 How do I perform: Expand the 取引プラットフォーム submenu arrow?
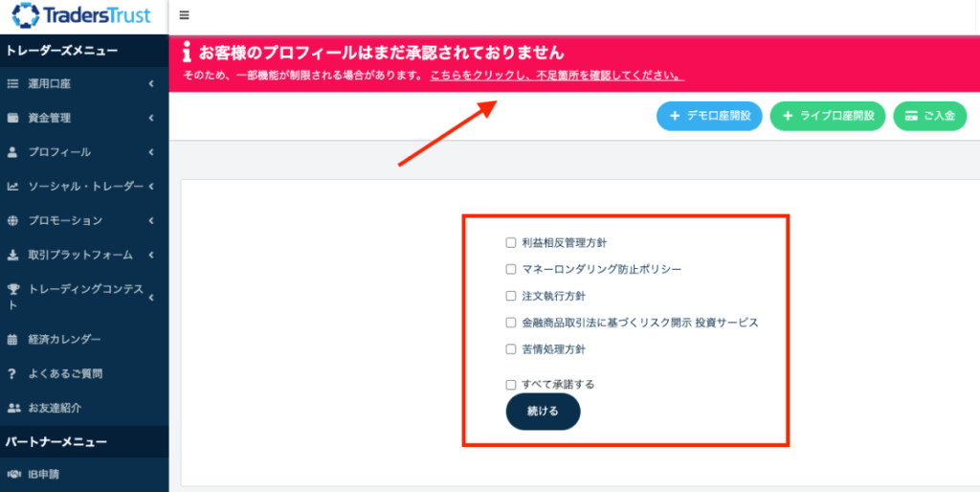(x=151, y=256)
